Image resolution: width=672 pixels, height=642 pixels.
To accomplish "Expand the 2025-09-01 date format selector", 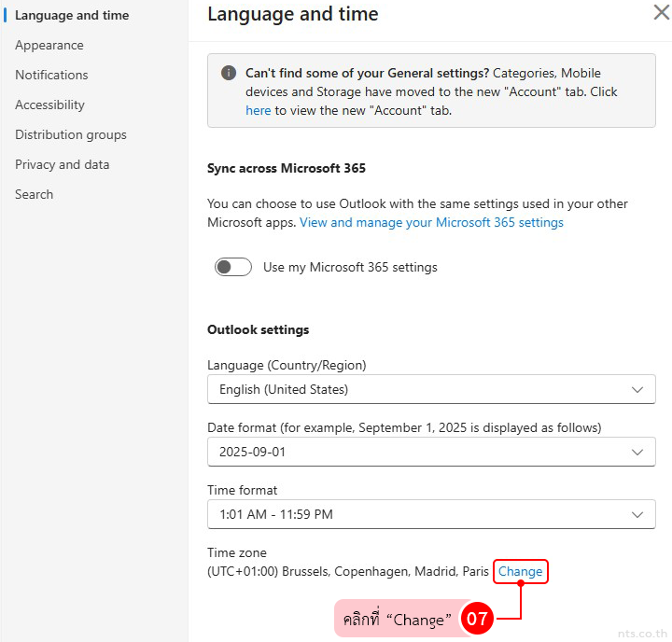I will click(x=420, y=452).
